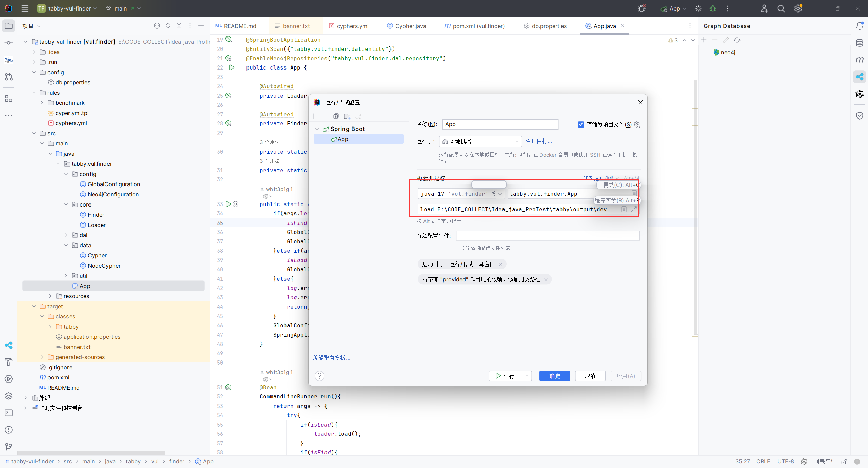Open the Notifications bell icon
868x468 pixels.
(x=860, y=26)
